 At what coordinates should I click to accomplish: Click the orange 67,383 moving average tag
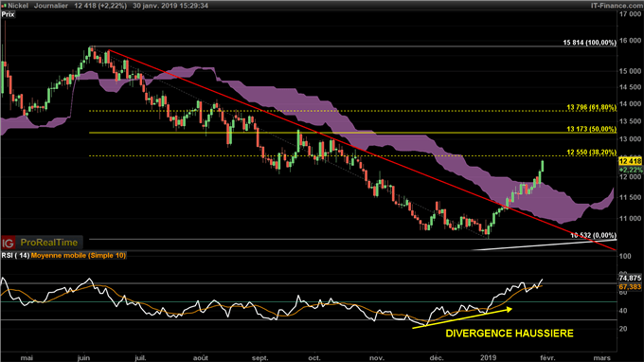tap(630, 287)
